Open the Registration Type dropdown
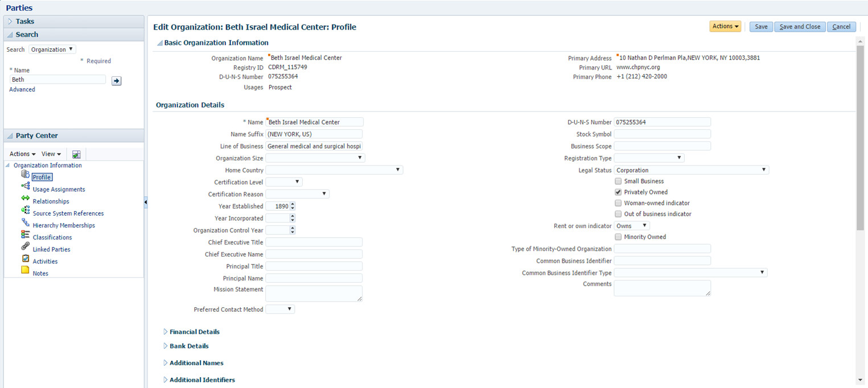 click(x=649, y=158)
